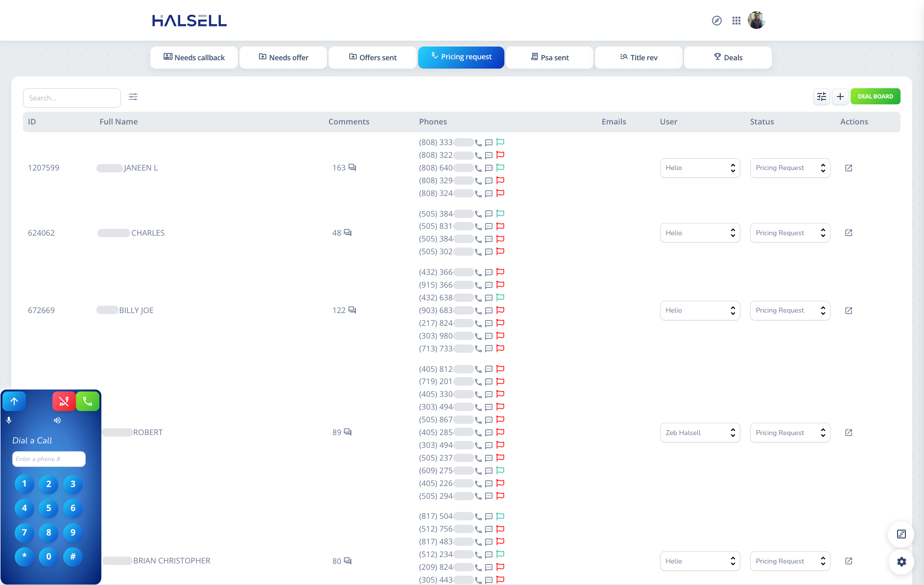Open the apps grid menu

click(x=736, y=21)
